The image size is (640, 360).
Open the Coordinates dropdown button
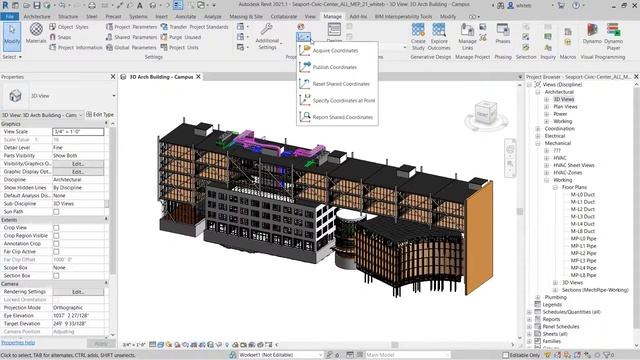point(303,37)
